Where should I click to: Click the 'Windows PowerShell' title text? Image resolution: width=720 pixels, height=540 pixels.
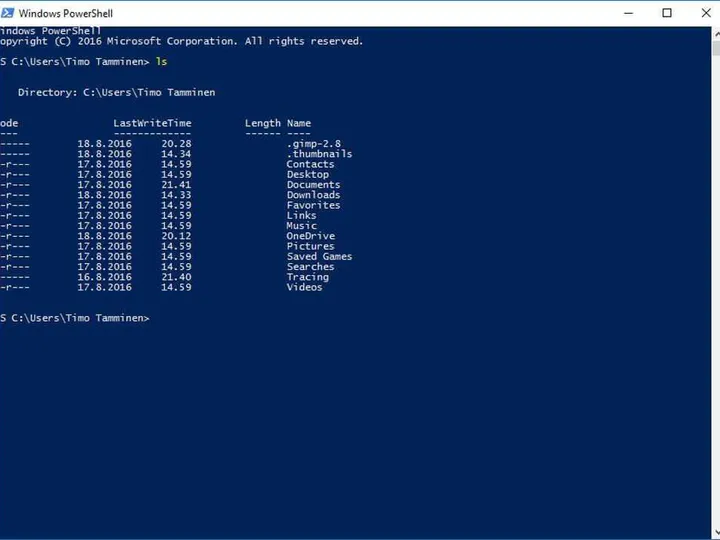66,13
